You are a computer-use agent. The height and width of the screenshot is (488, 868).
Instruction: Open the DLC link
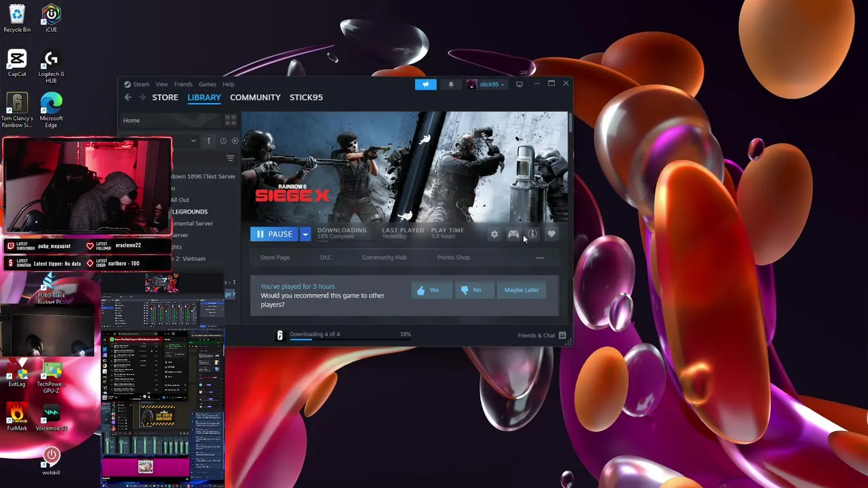click(326, 258)
